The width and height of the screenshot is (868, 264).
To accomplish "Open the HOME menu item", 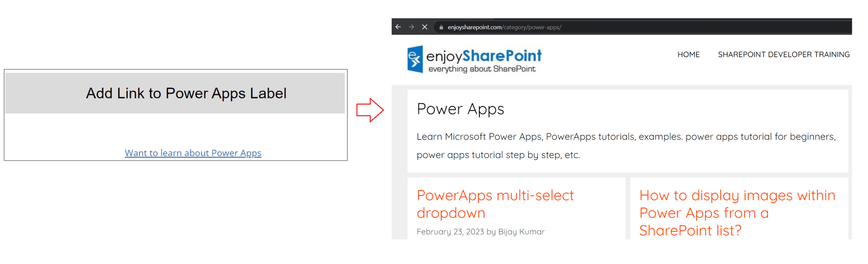I will pos(688,54).
